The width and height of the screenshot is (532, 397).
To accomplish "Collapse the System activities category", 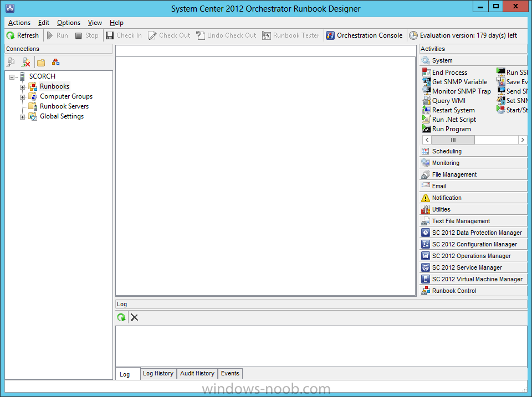I will pos(473,60).
